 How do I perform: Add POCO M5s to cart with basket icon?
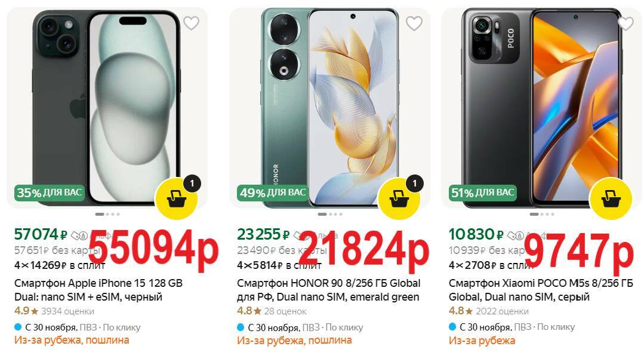(611, 199)
